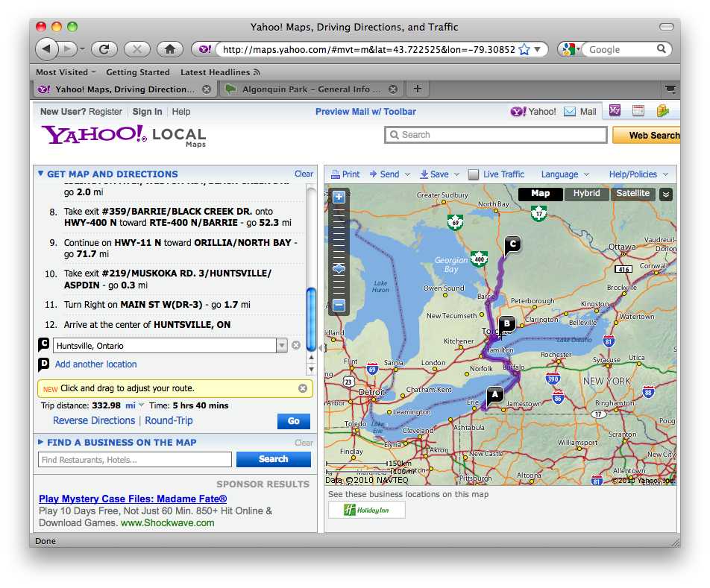This screenshot has height=588, width=710.
Task: Clear the map directions with Clear
Action: coord(304,174)
